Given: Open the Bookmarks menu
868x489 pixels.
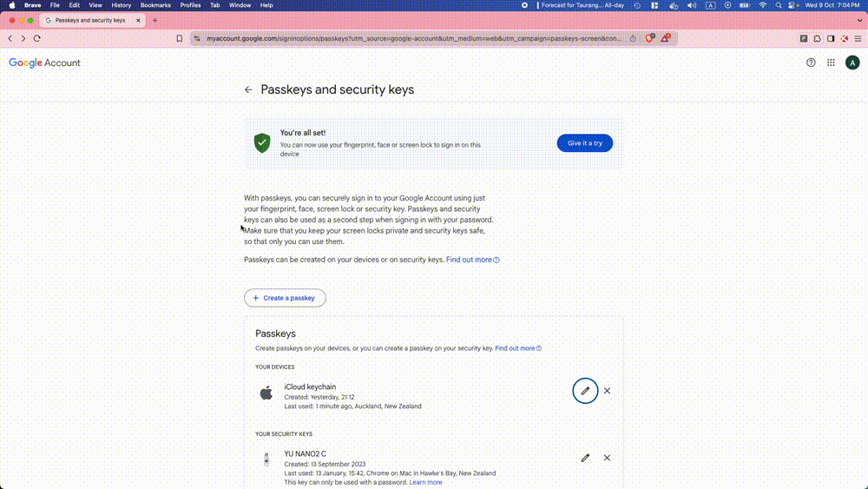Looking at the screenshot, I should tap(155, 5).
